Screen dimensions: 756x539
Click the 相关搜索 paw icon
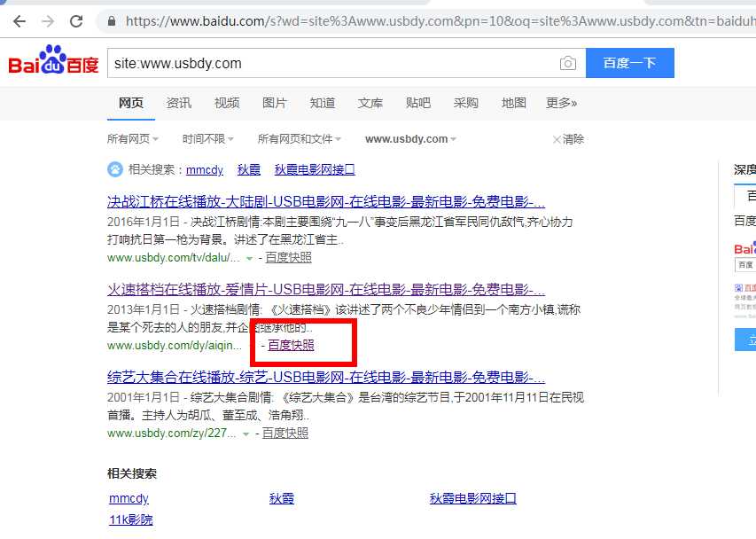(114, 169)
